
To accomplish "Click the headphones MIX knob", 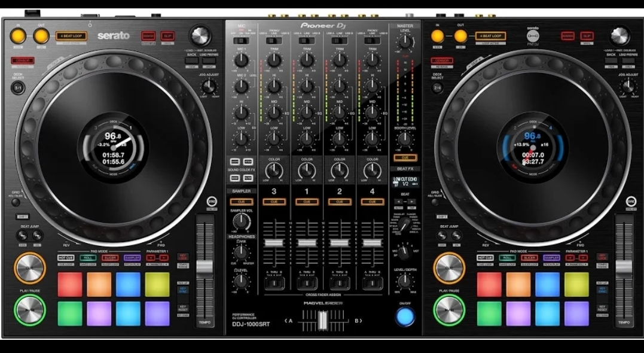I will pos(241,251).
